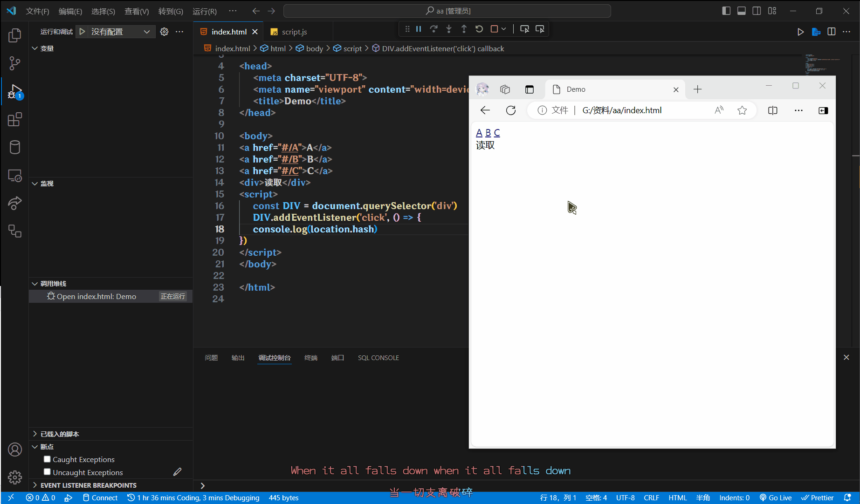Restart the debug session

[479, 29]
